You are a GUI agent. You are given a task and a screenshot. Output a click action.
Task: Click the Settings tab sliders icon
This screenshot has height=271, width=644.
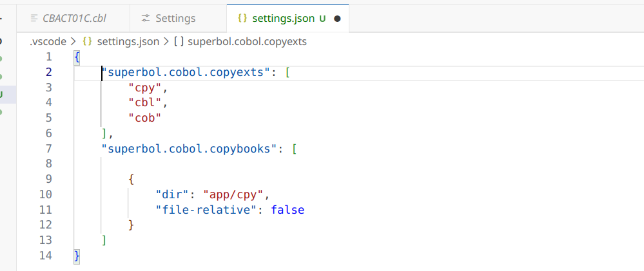tap(146, 19)
